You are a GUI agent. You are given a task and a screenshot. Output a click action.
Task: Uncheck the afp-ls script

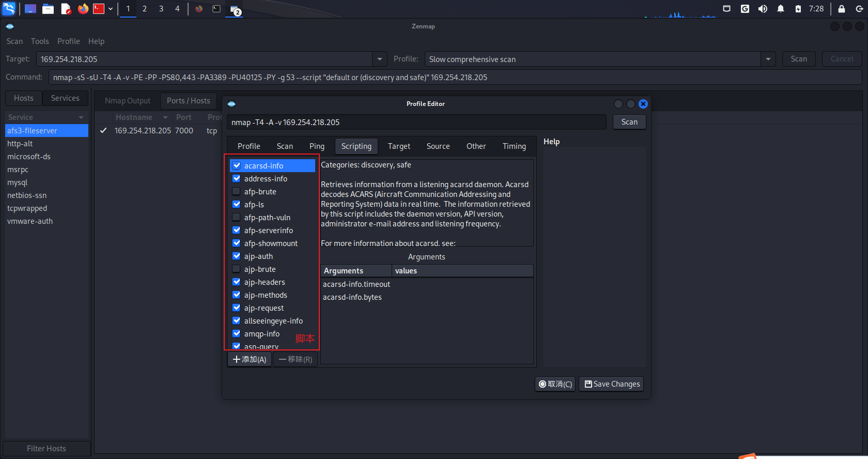[x=237, y=204]
